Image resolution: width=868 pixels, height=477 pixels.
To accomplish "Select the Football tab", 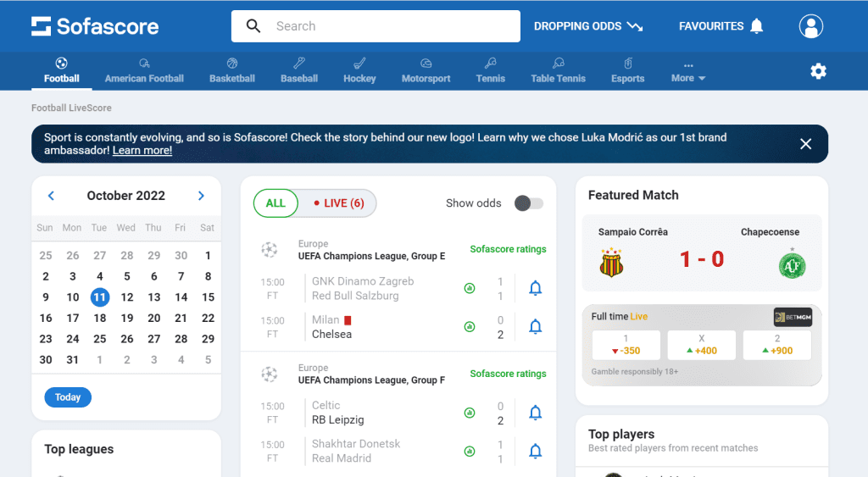I will (x=61, y=71).
